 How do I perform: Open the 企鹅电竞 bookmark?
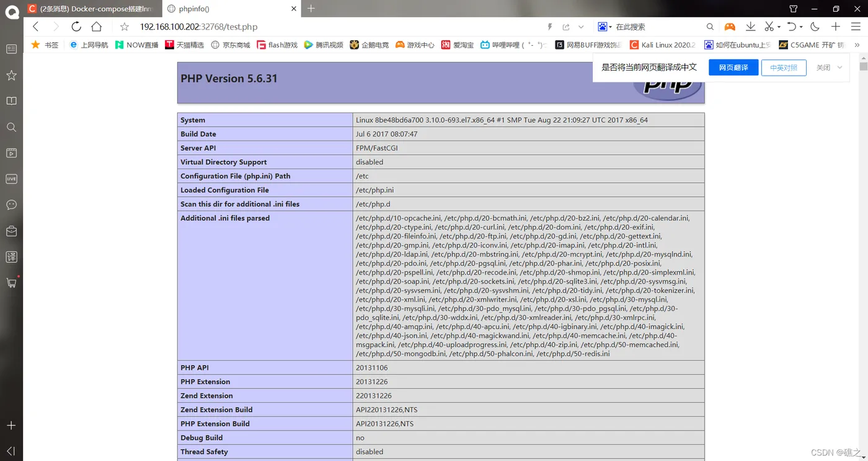point(370,45)
